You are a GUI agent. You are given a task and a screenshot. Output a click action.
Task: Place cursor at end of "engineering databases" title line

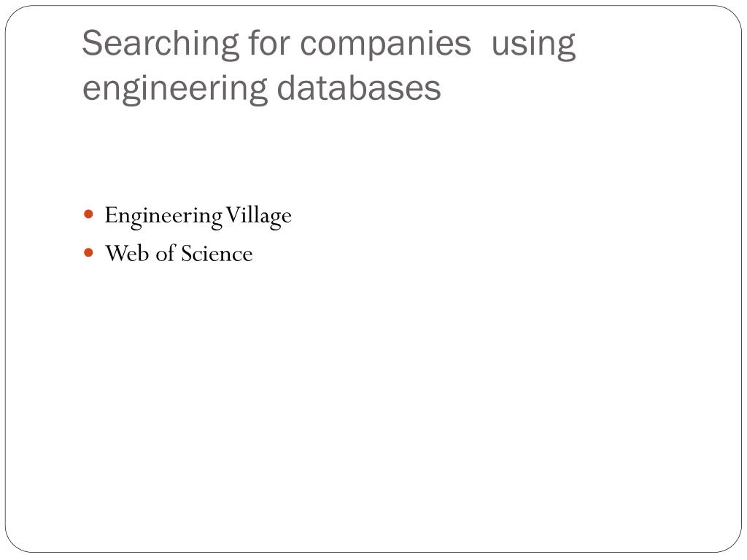click(443, 89)
